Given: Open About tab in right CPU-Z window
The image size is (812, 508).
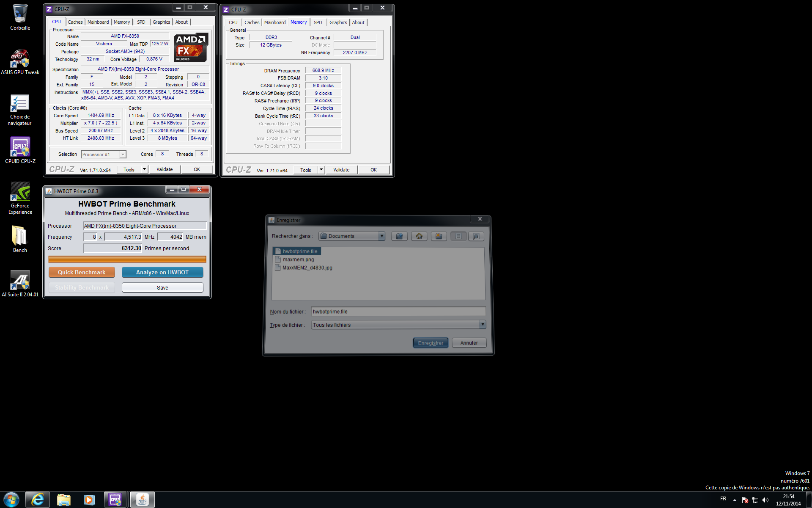Looking at the screenshot, I should click(358, 22).
